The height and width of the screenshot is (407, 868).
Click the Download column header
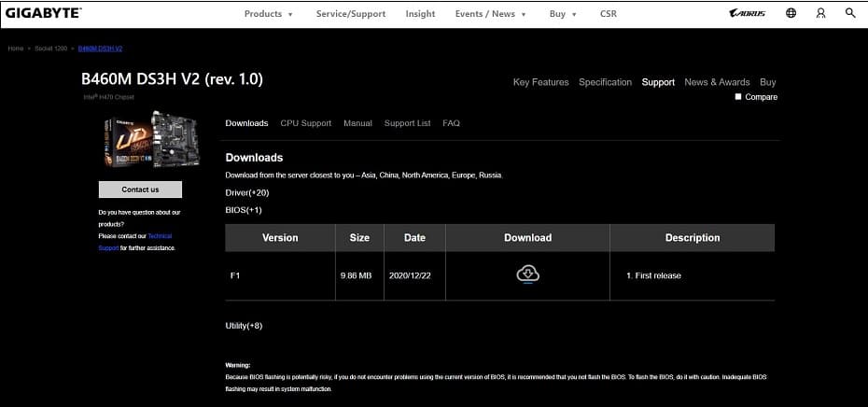click(x=528, y=237)
